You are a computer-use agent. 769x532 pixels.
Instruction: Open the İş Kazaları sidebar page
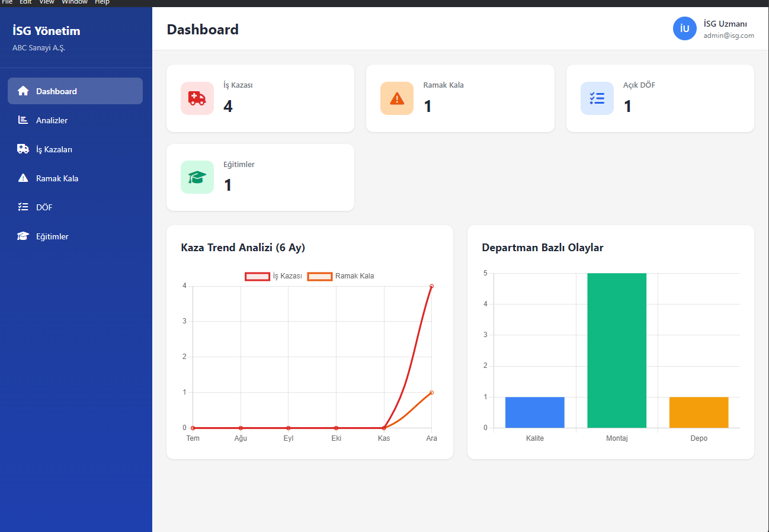pyautogui.click(x=54, y=149)
